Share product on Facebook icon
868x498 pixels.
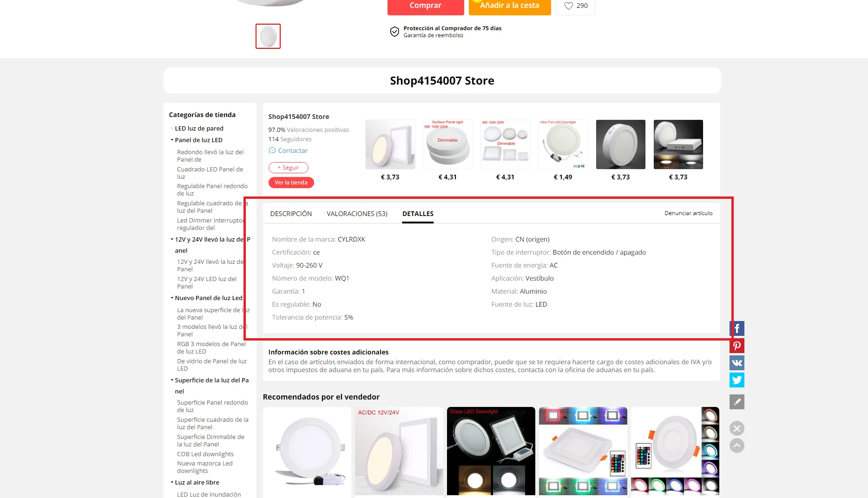tap(737, 328)
